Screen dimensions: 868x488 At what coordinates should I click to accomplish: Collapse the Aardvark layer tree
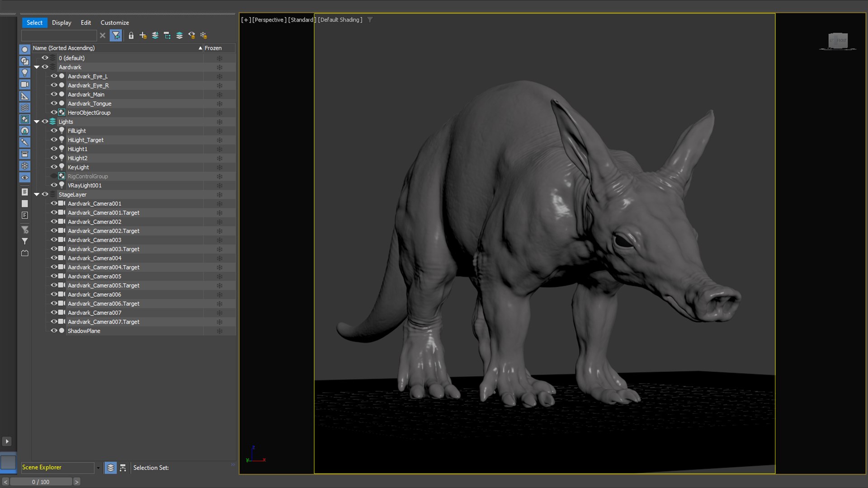[x=37, y=67]
